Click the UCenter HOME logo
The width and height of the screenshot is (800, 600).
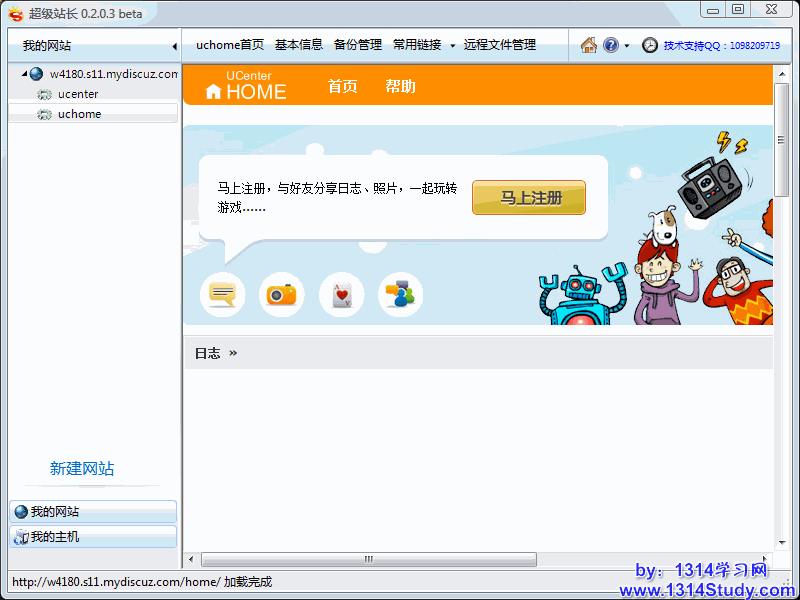(246, 86)
